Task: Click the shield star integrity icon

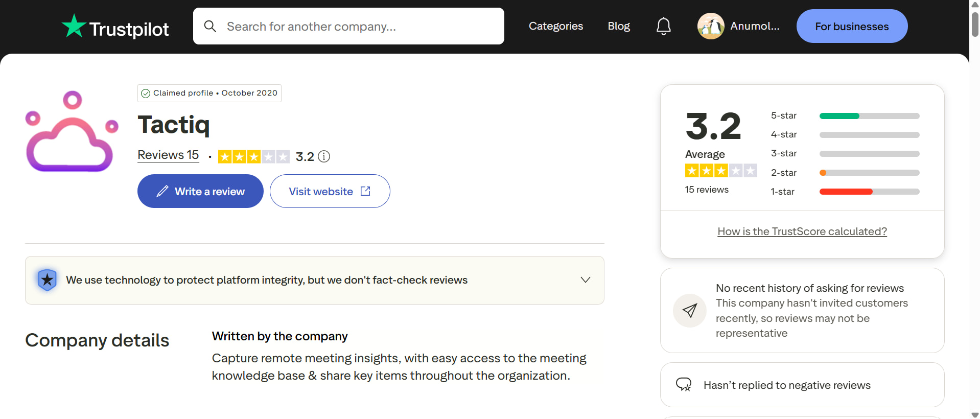Action: pyautogui.click(x=47, y=280)
